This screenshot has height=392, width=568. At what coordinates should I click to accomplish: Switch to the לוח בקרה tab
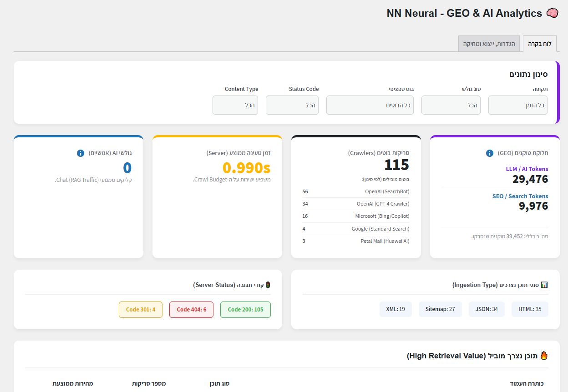(x=540, y=44)
